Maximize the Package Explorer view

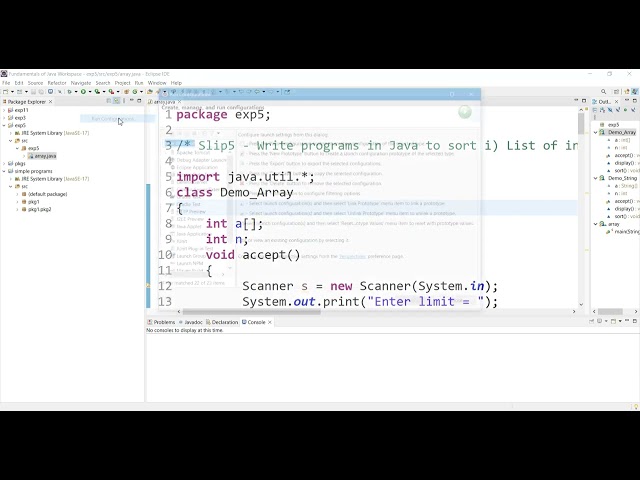pos(139,101)
